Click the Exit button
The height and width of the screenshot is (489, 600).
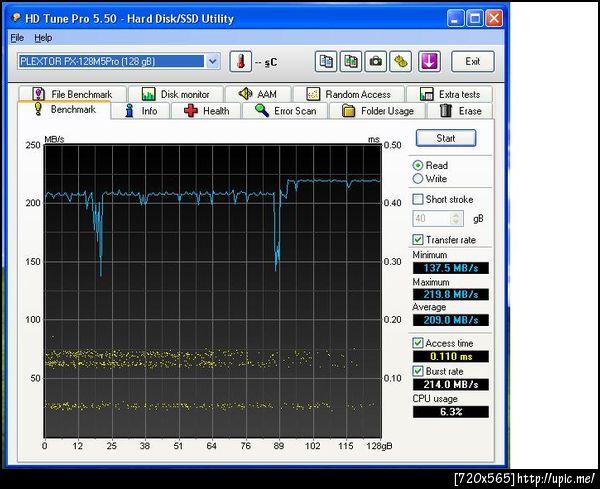click(472, 62)
